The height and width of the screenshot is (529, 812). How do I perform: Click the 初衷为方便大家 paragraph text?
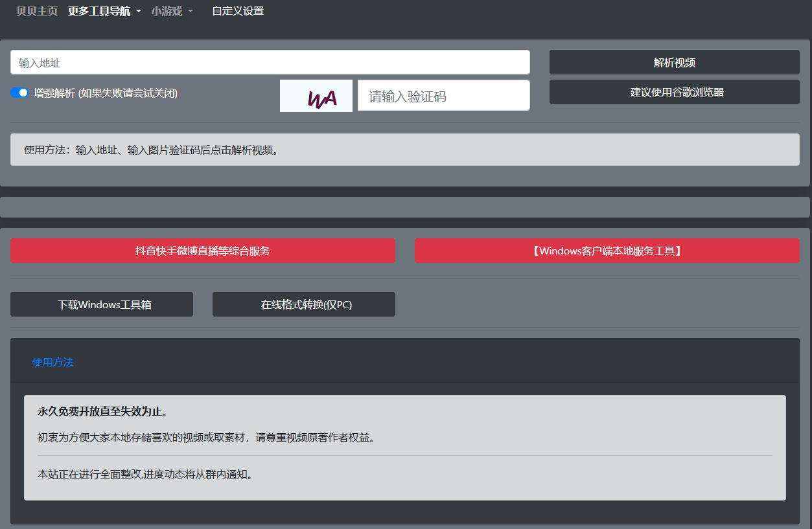click(206, 437)
